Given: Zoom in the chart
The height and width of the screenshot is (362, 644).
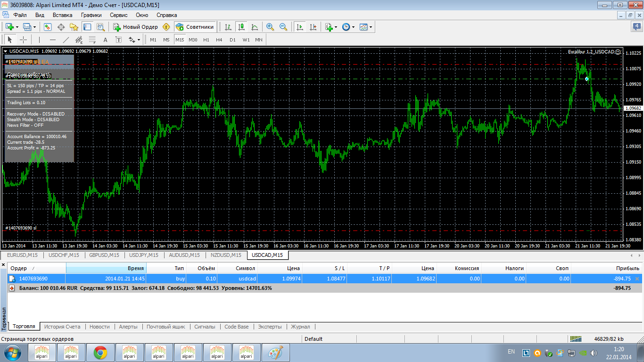Looking at the screenshot, I should (x=270, y=27).
